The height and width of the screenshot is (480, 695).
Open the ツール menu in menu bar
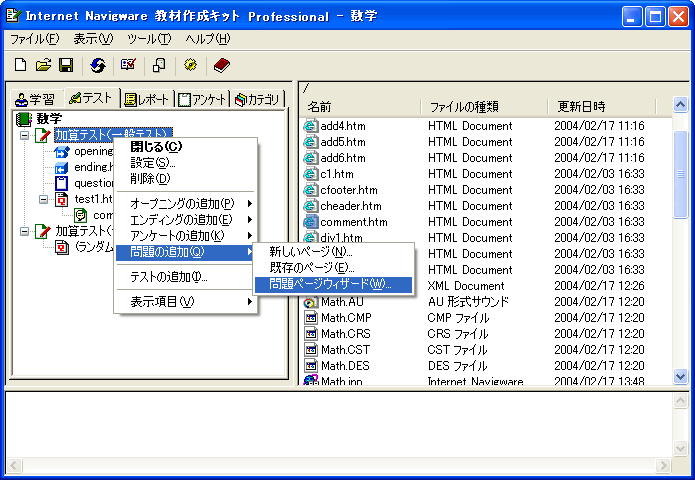point(120,39)
